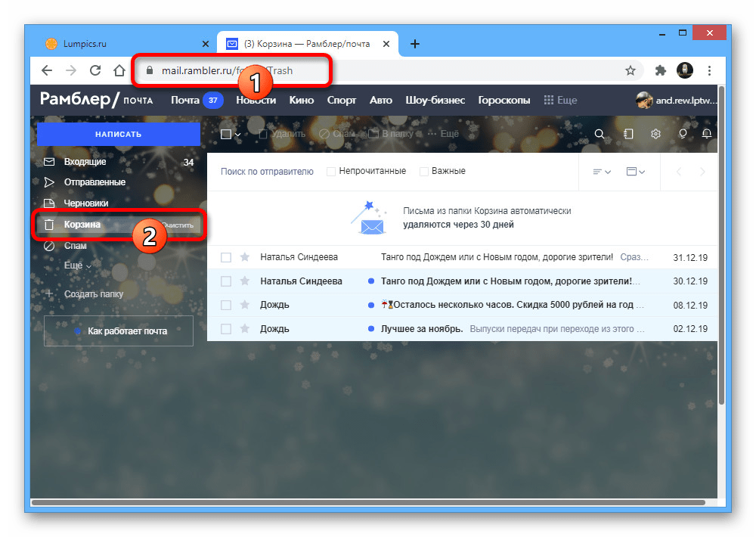Open the sorting order dropdown
756x537 pixels.
pyautogui.click(x=600, y=171)
